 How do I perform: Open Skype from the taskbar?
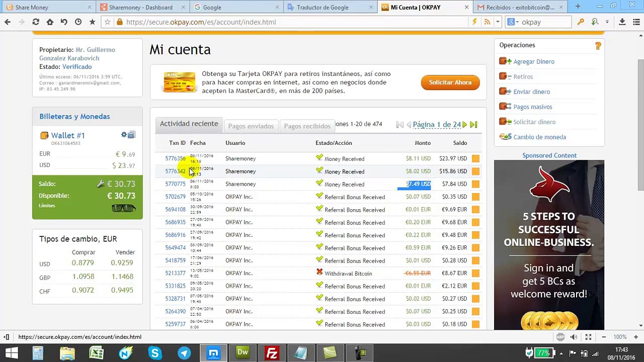pos(154,353)
